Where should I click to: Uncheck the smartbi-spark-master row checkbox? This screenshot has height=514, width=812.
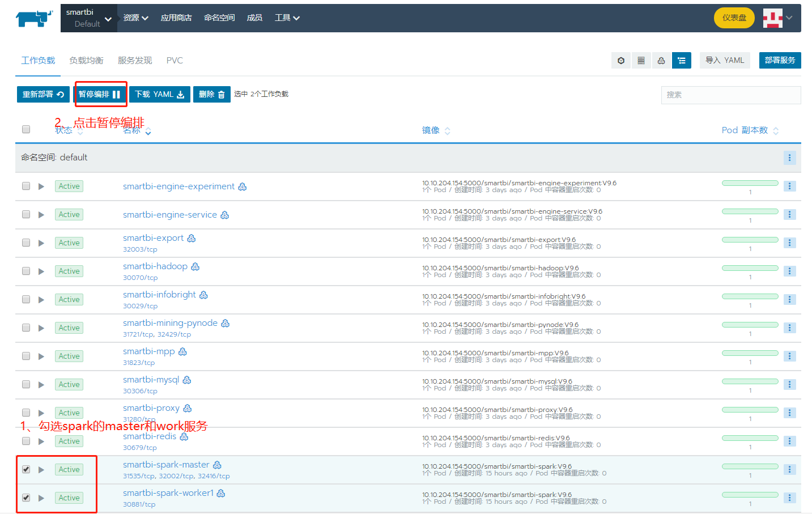(x=26, y=469)
